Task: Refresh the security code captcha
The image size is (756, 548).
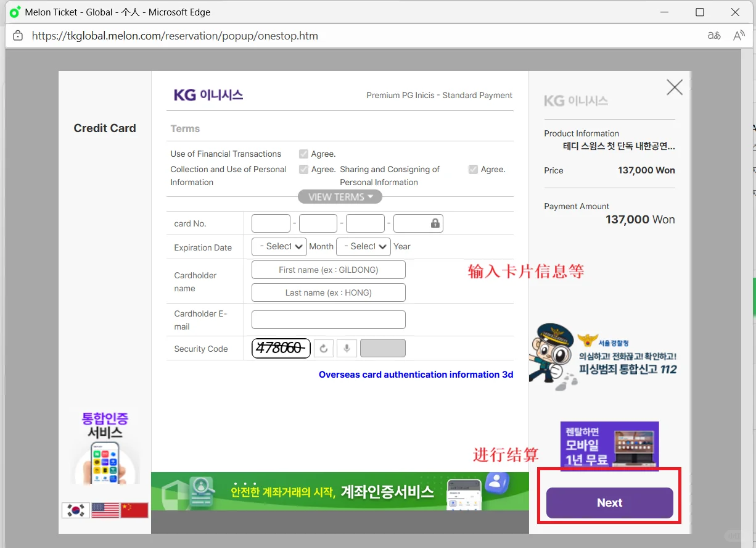Action: (324, 348)
